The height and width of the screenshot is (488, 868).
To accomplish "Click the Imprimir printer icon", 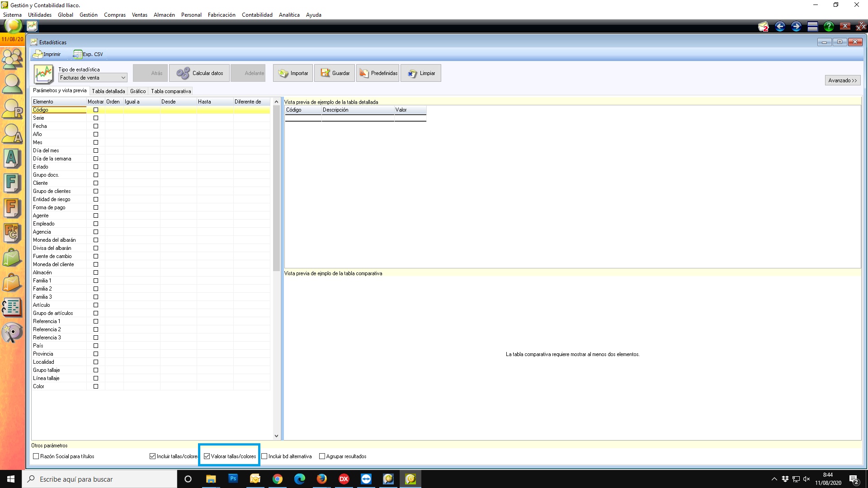I will click(38, 54).
